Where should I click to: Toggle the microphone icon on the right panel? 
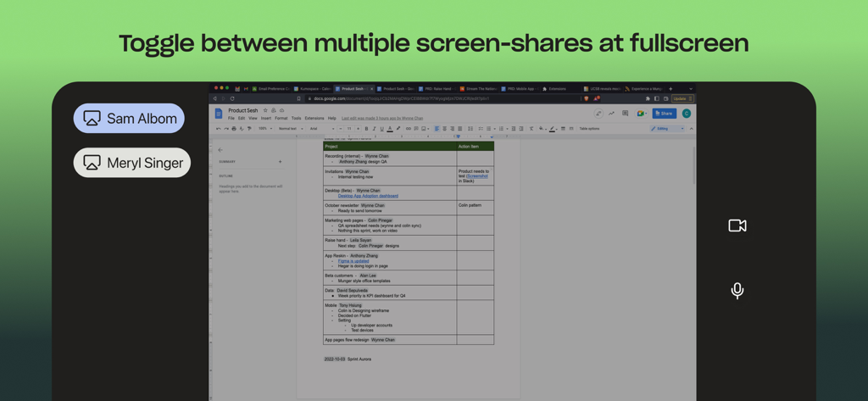737,291
